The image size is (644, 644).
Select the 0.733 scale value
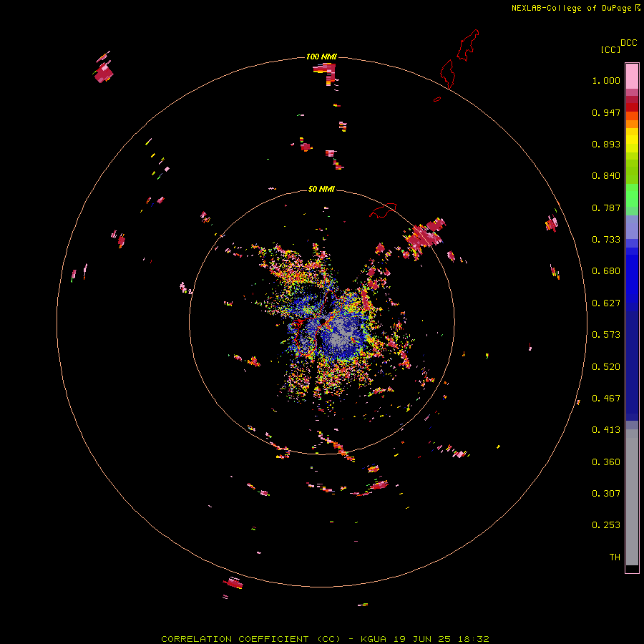(606, 240)
